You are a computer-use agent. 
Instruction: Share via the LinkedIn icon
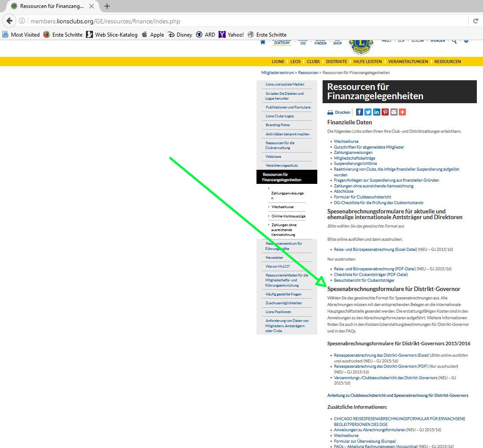[376, 112]
